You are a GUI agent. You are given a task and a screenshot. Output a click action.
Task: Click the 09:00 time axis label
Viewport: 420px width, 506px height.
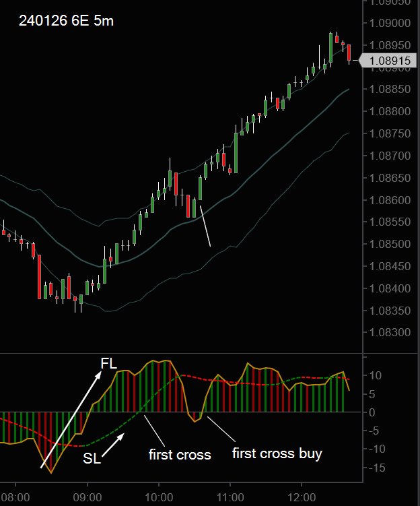pyautogui.click(x=87, y=497)
